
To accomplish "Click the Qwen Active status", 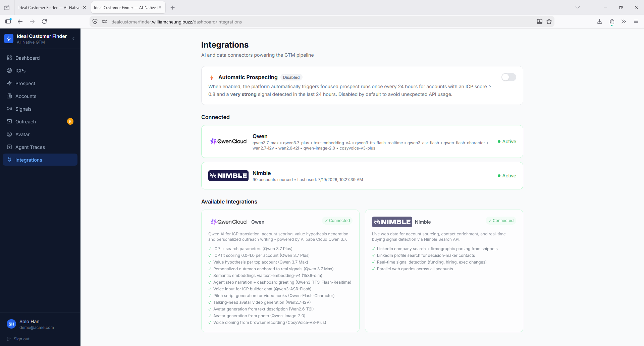I will (x=507, y=141).
